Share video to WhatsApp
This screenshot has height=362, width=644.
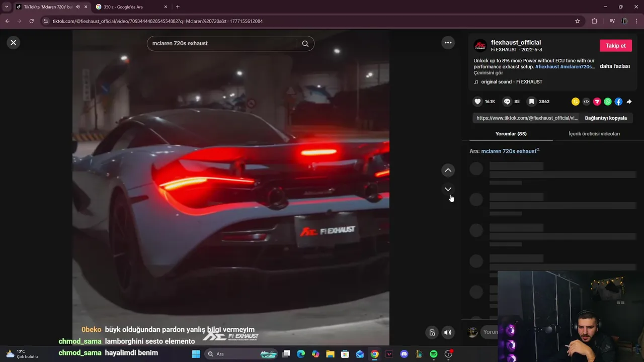tap(608, 102)
